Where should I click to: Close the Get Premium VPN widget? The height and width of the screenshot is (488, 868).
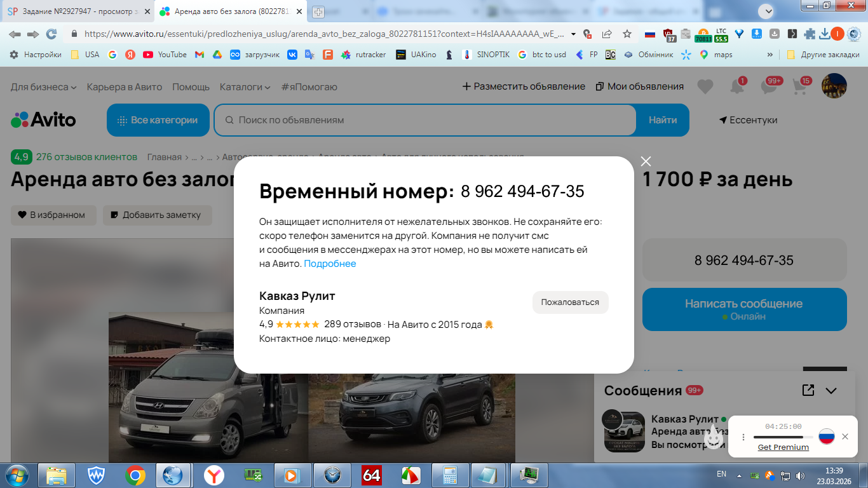[x=844, y=437]
